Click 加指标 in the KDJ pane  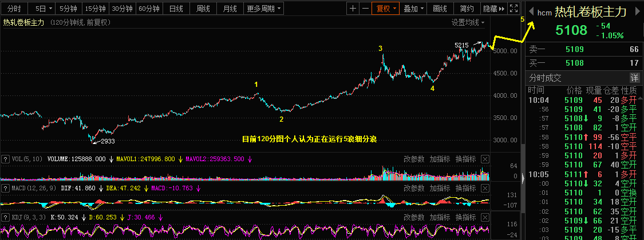pyautogui.click(x=440, y=217)
